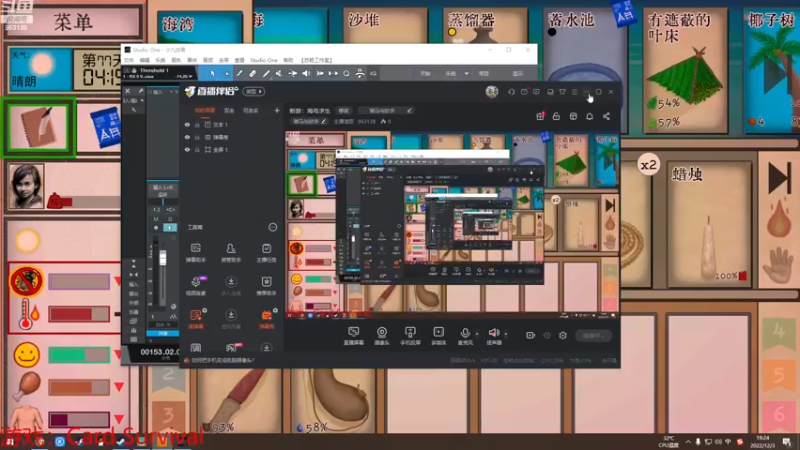Switch to the third scene tab

tap(251, 110)
